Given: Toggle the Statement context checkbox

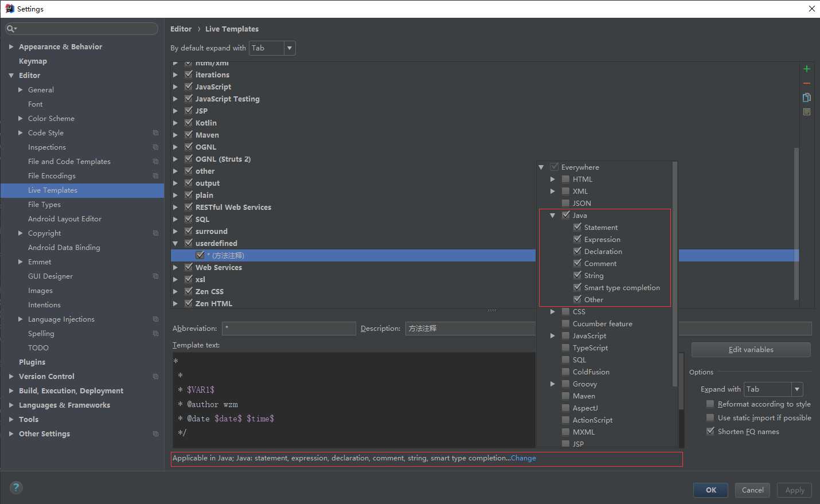Looking at the screenshot, I should [577, 227].
